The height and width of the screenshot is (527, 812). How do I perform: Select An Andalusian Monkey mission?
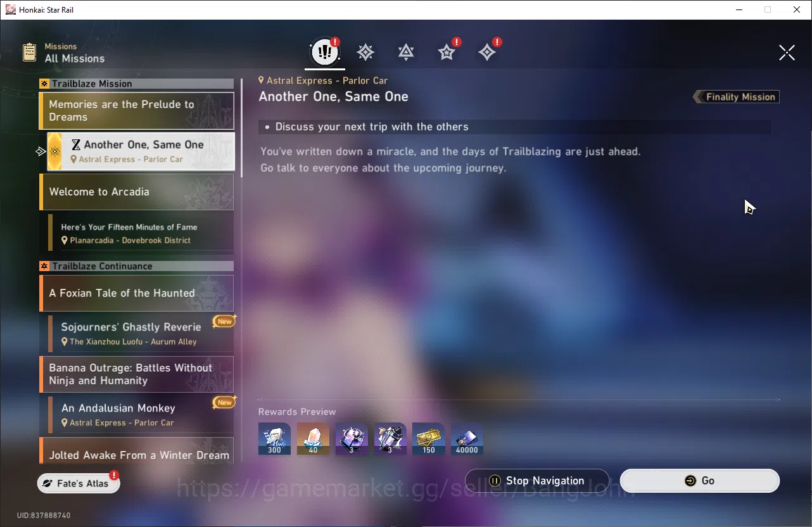coord(141,415)
